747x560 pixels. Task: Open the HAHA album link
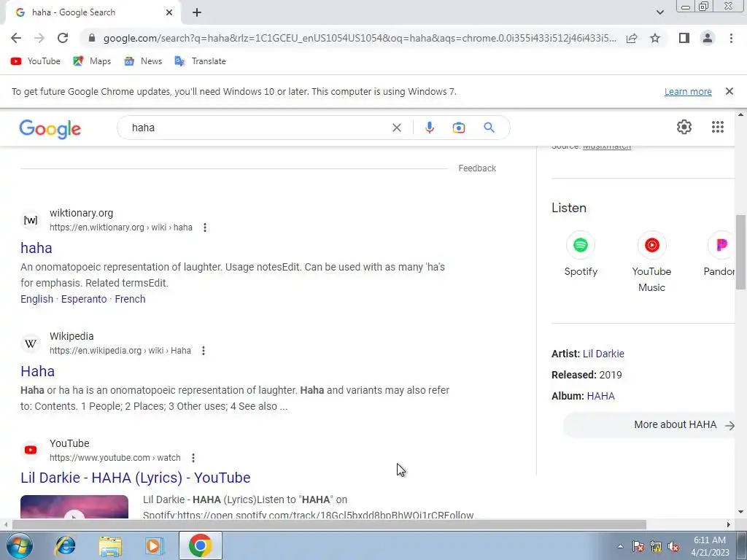pyautogui.click(x=600, y=396)
